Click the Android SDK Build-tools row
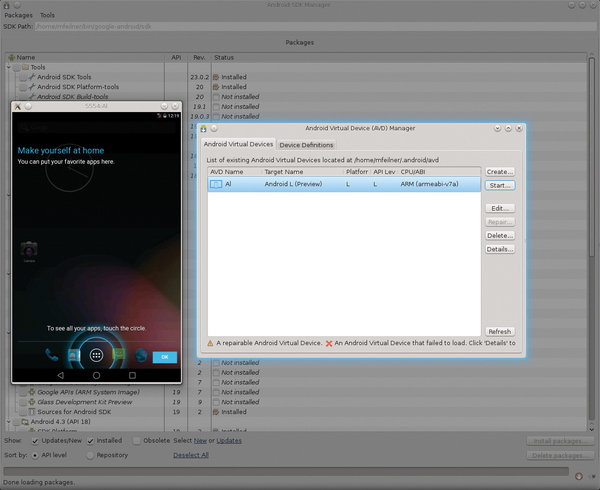The image size is (600, 490). [72, 97]
